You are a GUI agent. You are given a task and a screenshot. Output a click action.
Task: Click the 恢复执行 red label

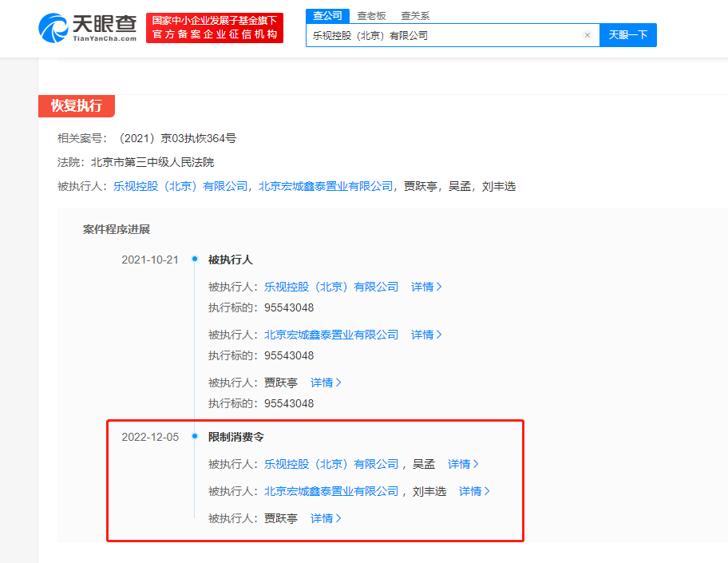click(x=77, y=106)
